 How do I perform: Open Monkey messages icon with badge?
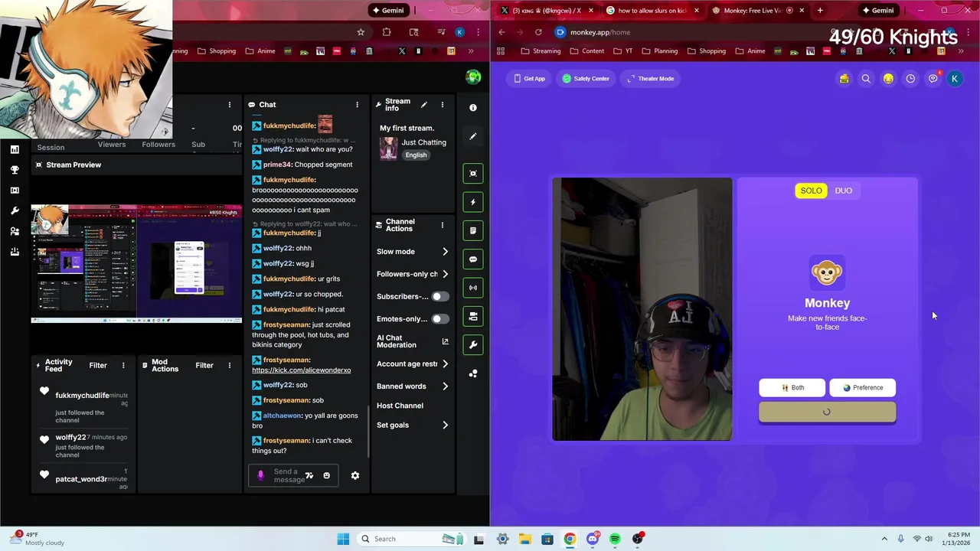pyautogui.click(x=933, y=78)
